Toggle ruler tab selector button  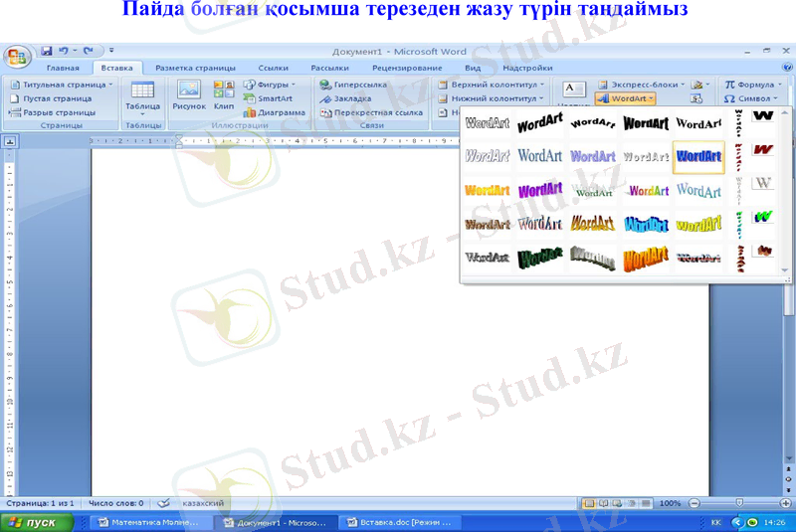pos(10,141)
